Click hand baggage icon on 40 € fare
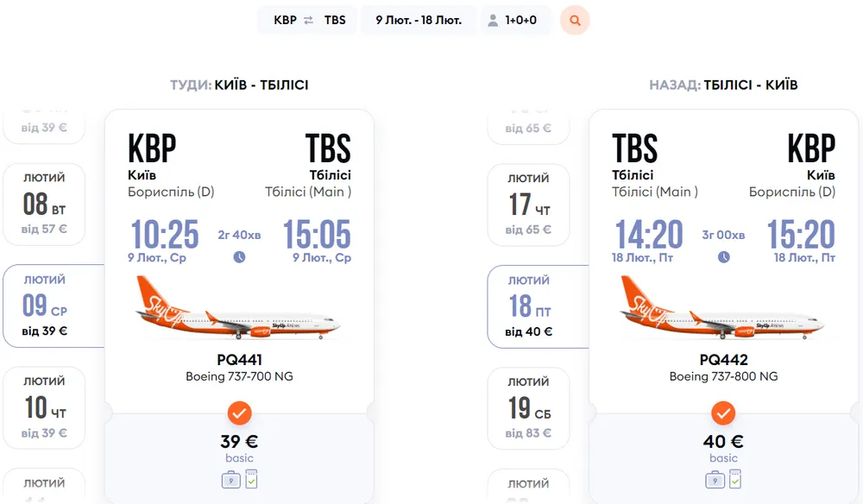The width and height of the screenshot is (863, 504). pyautogui.click(x=715, y=480)
